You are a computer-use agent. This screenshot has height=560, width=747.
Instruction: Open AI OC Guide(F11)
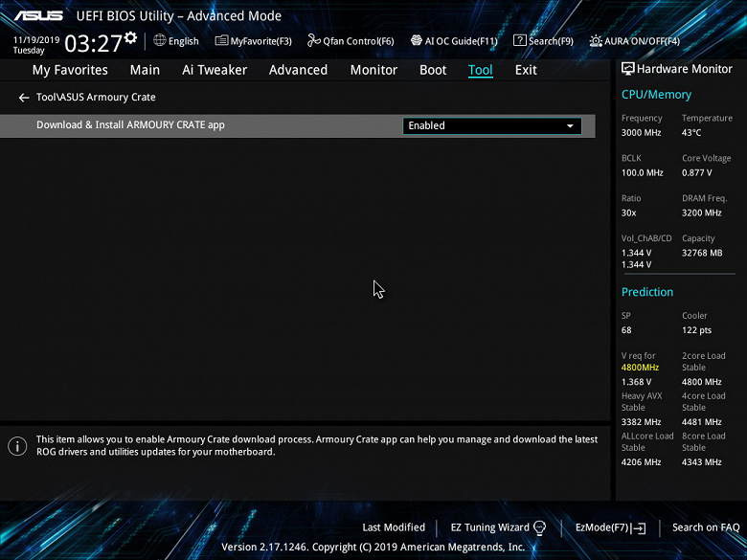[x=462, y=41]
